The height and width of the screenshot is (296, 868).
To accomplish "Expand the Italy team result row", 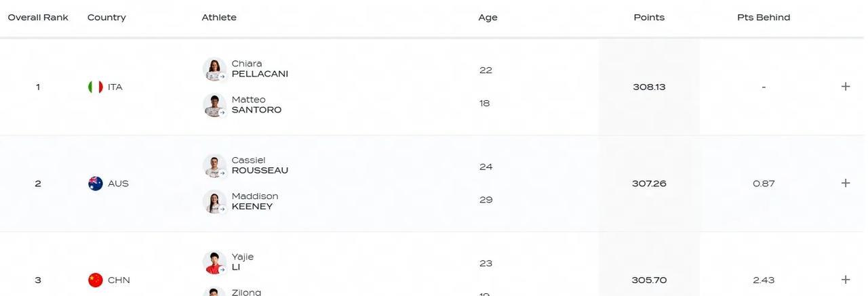I will pos(846,87).
